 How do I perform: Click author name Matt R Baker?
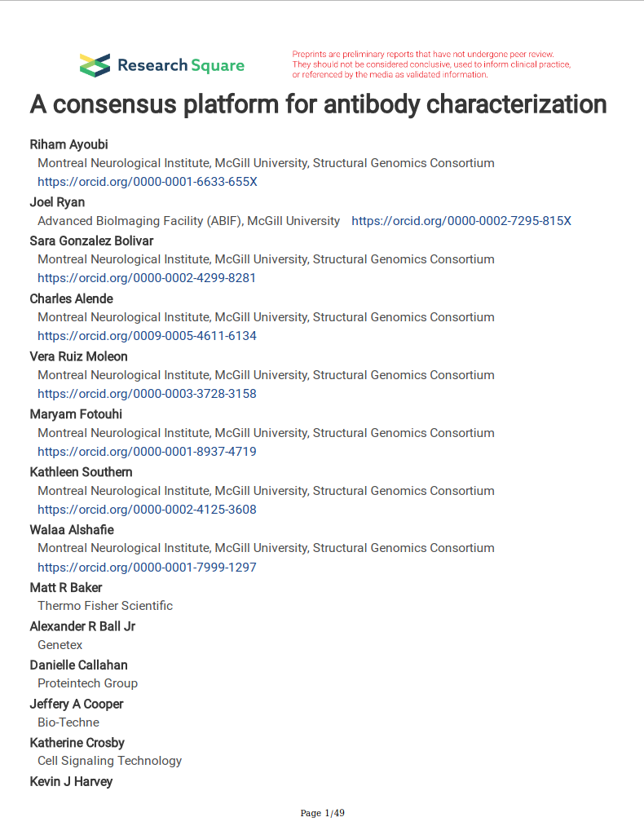click(66, 588)
